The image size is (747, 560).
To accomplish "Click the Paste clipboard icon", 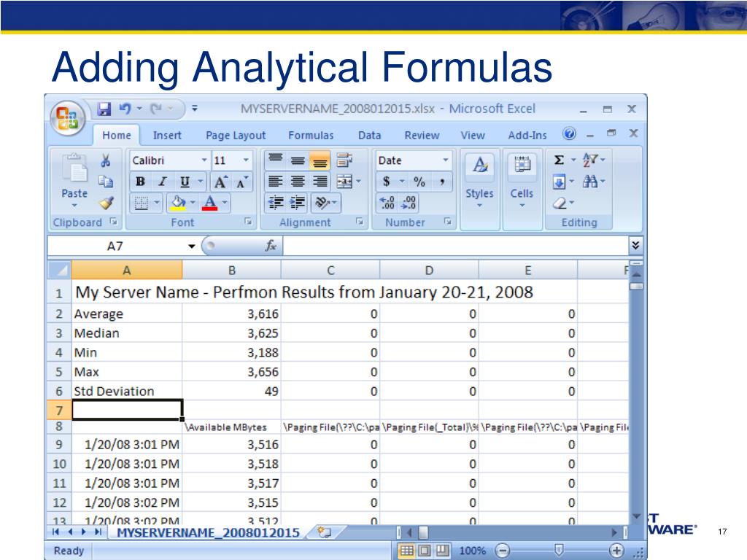I will click(x=75, y=168).
